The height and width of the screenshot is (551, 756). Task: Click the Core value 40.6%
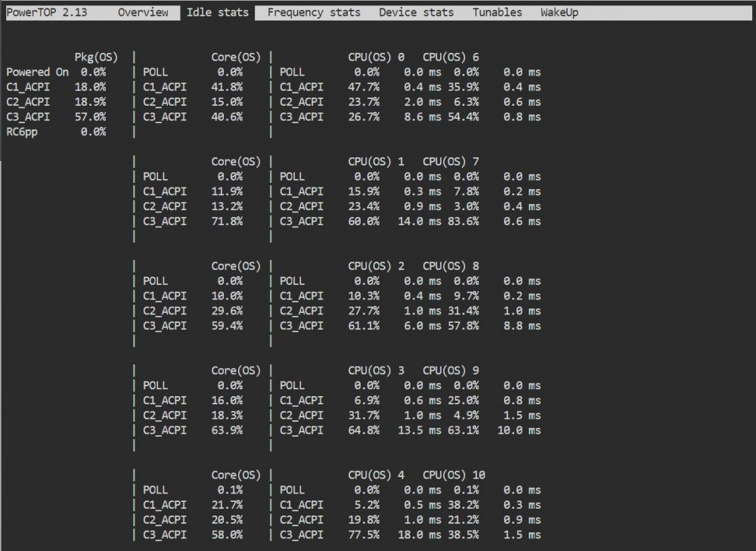click(227, 117)
